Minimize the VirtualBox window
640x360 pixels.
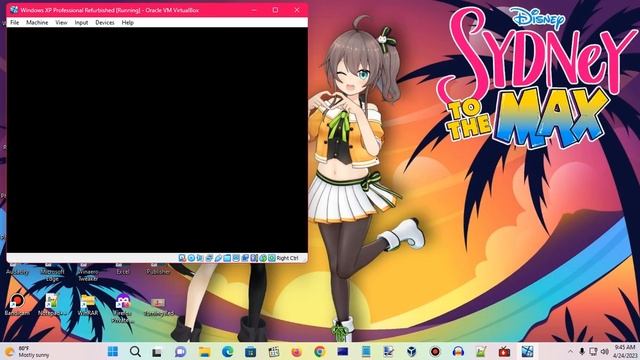point(254,10)
